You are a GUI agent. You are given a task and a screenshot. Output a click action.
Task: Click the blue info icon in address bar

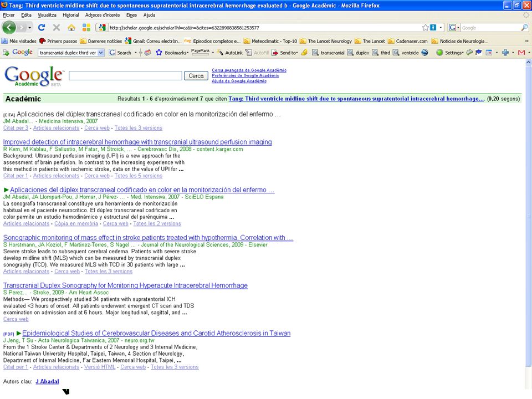point(433,28)
